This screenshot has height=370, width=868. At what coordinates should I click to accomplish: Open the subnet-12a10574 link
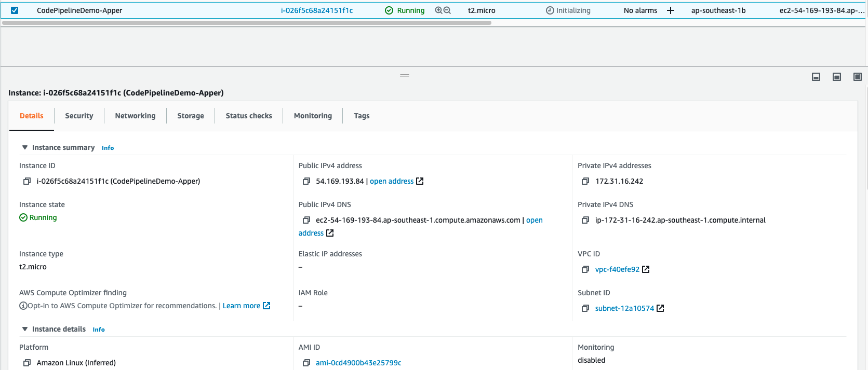pos(624,308)
